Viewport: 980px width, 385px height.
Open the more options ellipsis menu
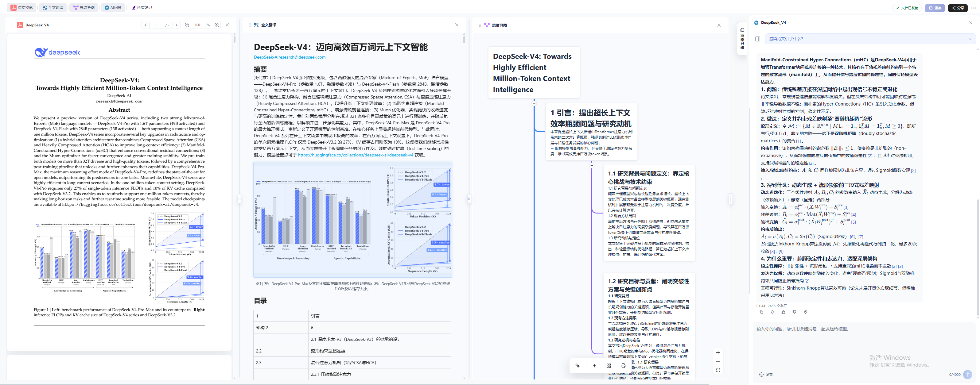[x=974, y=8]
